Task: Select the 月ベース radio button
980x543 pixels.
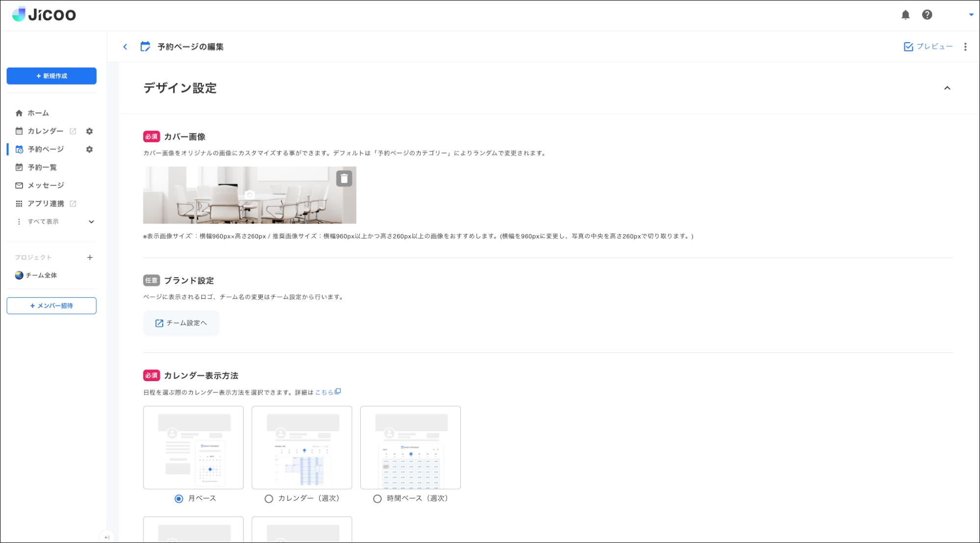Action: point(179,498)
